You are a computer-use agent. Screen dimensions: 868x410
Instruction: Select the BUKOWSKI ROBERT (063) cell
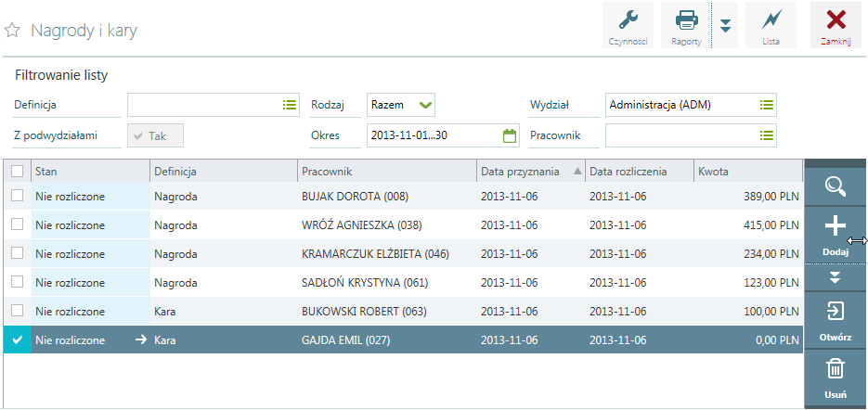387,312
